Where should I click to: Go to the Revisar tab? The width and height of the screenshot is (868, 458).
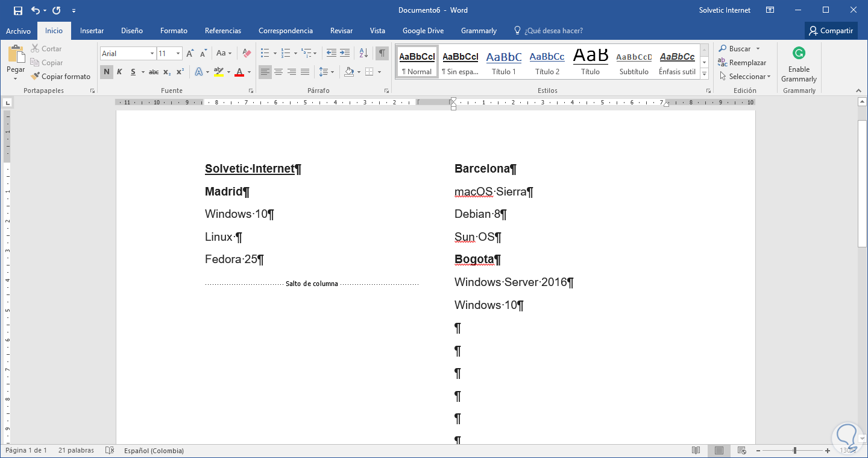(x=341, y=31)
